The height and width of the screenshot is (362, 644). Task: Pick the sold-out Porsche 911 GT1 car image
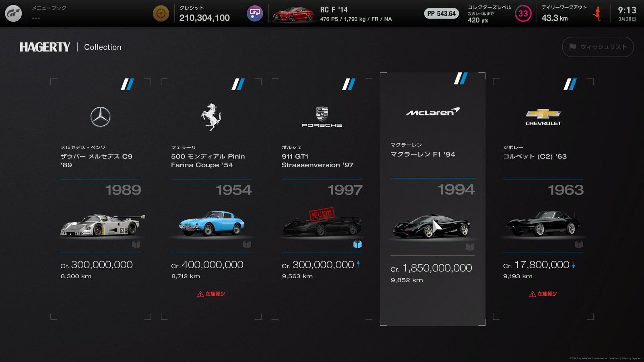322,224
